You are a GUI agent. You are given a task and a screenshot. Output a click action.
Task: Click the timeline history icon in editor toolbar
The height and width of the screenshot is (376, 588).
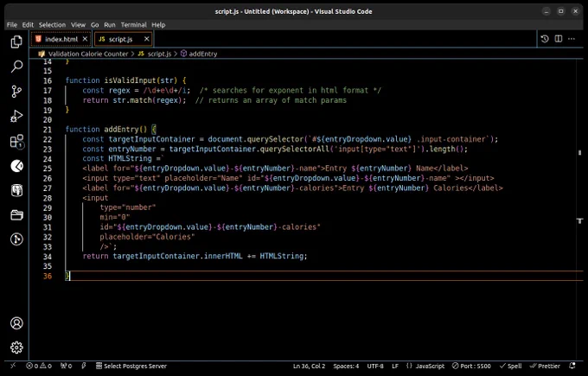point(545,39)
